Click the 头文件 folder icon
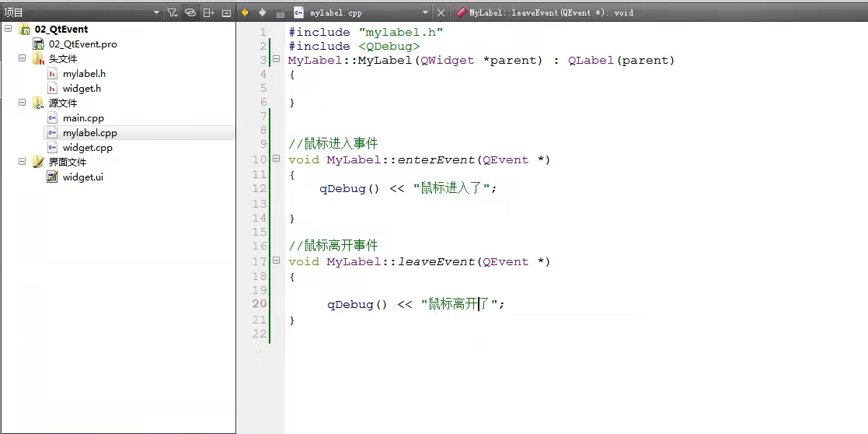This screenshot has height=434, width=868. click(x=38, y=59)
